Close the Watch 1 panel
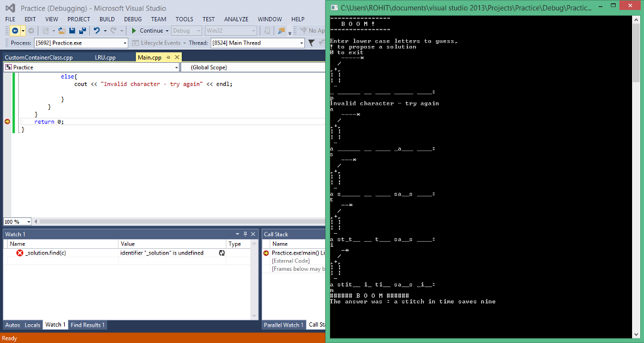Viewport: 644px width, 343px height. click(253, 234)
